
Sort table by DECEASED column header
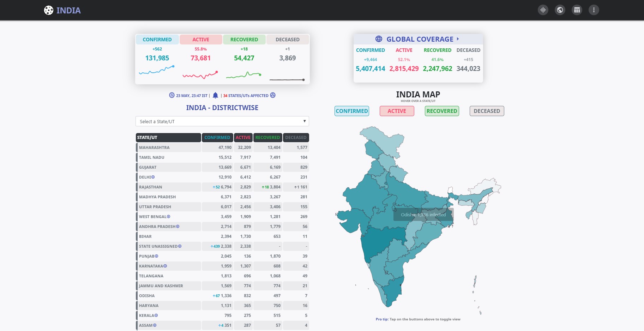[296, 138]
